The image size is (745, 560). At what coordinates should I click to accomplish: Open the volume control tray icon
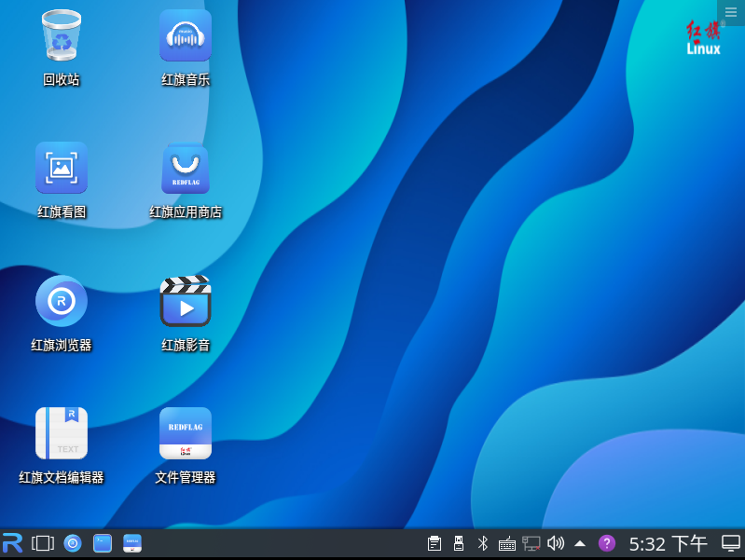tap(556, 543)
